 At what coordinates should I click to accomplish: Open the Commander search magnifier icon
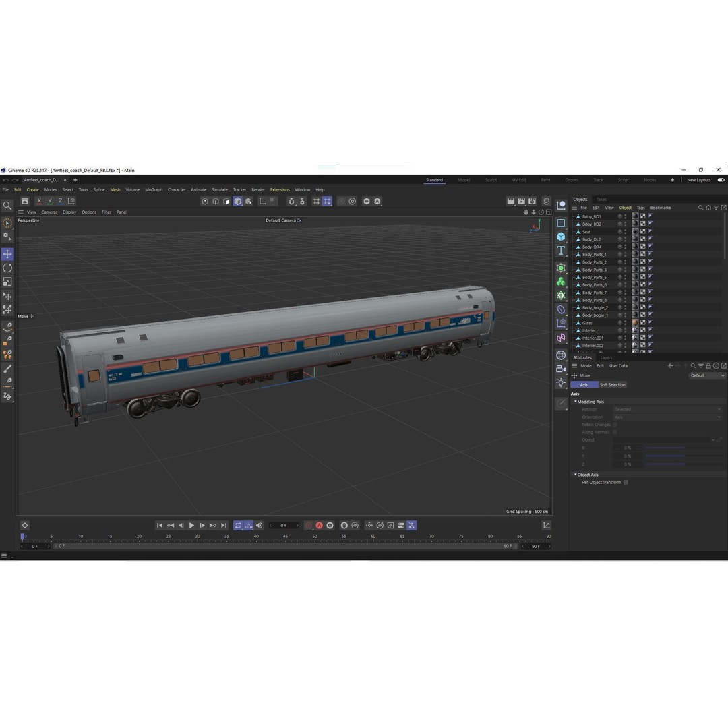7,205
